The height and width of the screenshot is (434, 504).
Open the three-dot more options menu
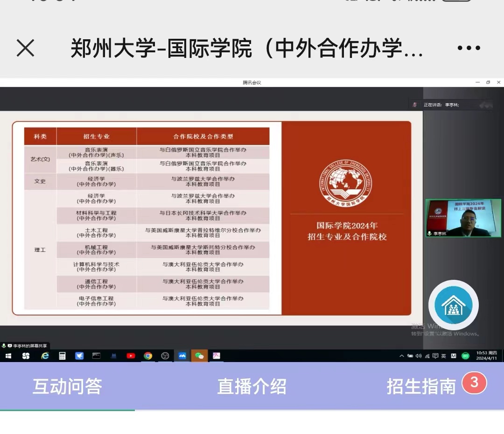(469, 48)
